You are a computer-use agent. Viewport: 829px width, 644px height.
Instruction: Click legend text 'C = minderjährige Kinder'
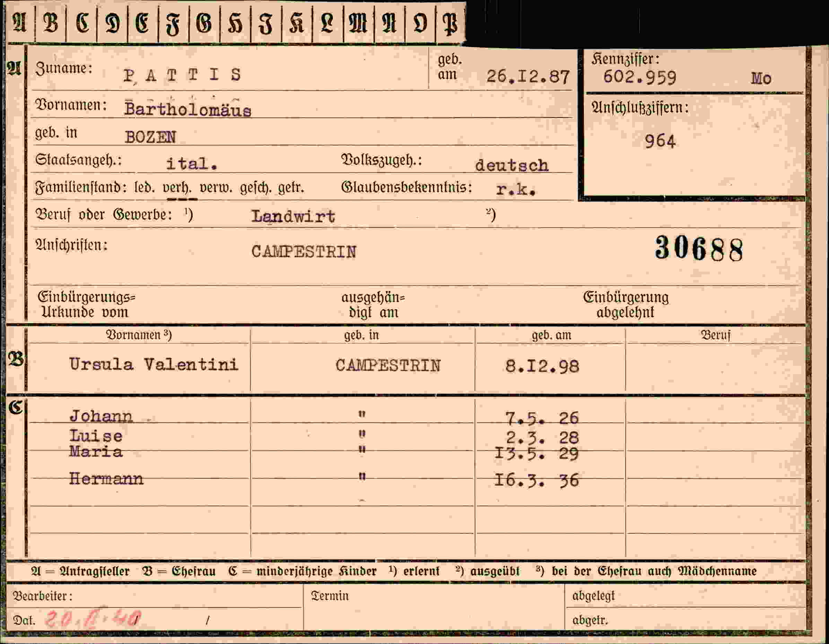tap(303, 572)
